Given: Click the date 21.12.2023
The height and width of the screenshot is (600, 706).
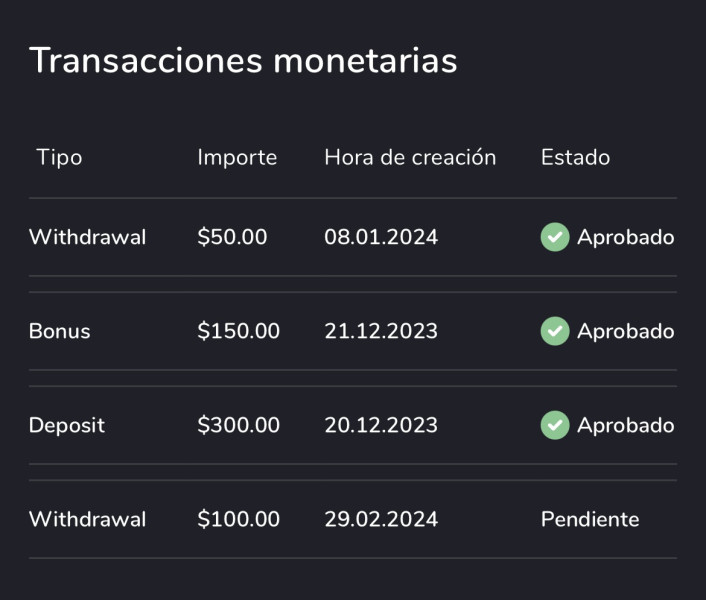Looking at the screenshot, I should tap(381, 331).
